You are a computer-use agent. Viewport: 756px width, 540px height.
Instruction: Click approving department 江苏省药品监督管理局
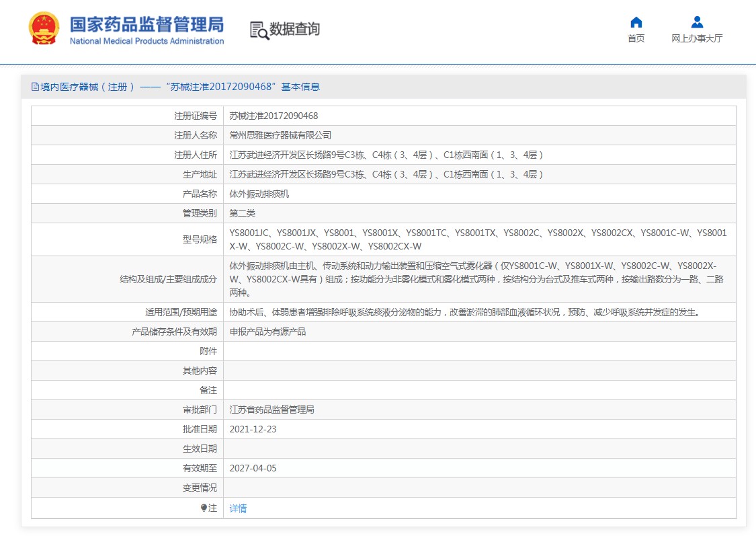point(272,410)
